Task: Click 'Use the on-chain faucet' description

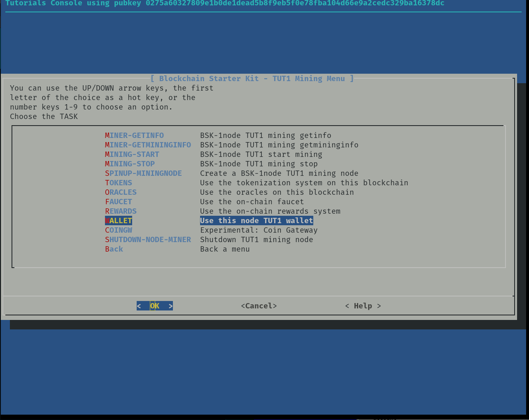Action: (x=252, y=202)
